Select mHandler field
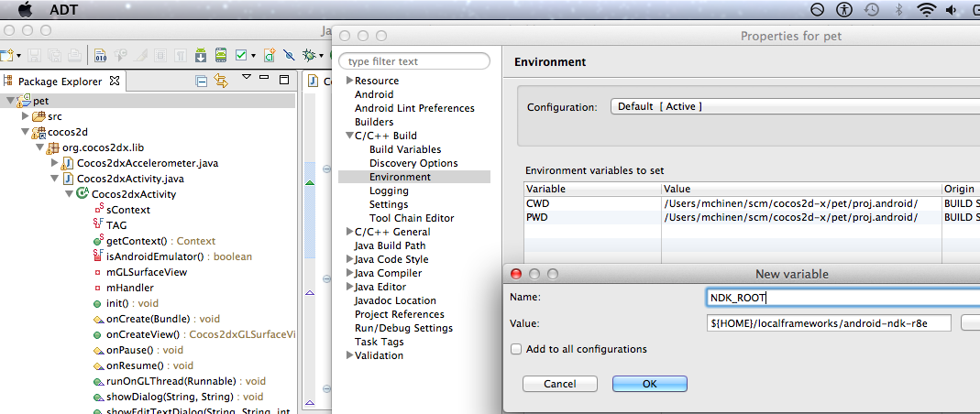 click(130, 288)
